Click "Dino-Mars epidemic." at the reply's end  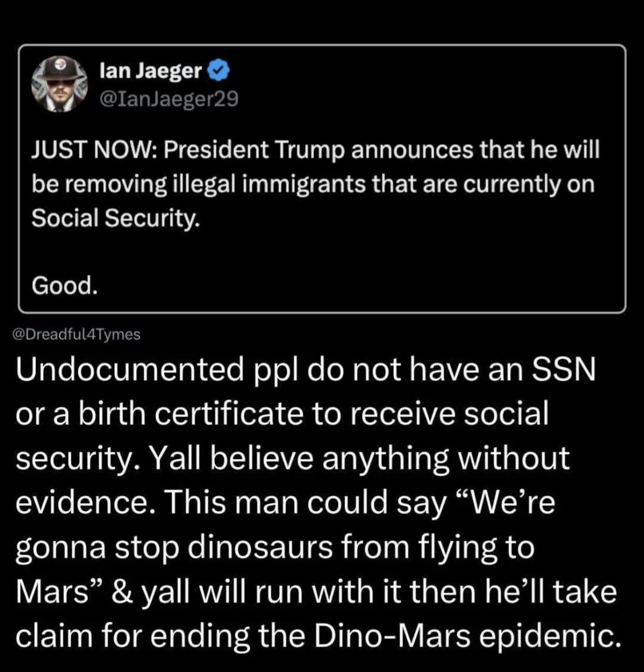click(x=467, y=636)
